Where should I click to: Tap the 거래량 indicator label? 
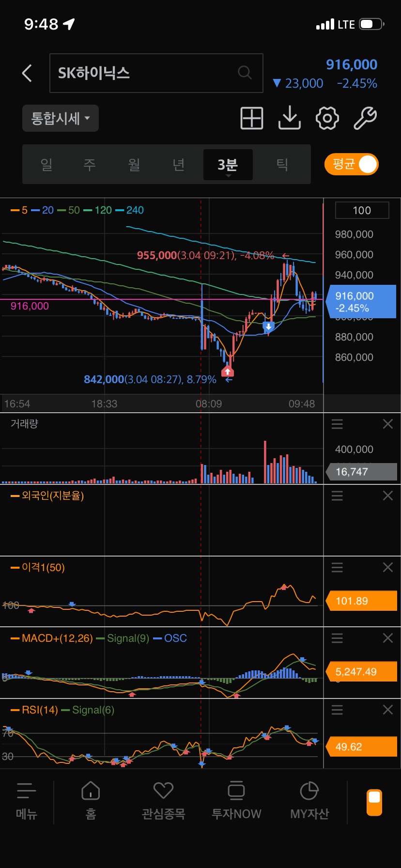pyautogui.click(x=25, y=424)
